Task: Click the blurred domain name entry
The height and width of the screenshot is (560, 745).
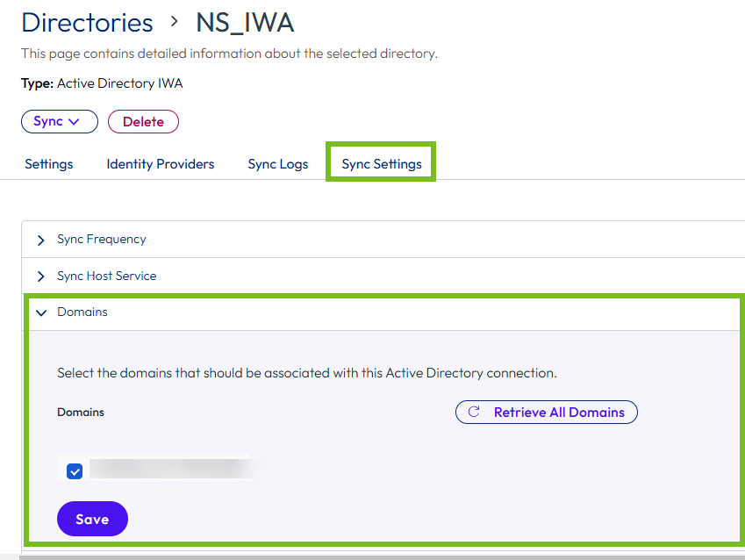Action: pyautogui.click(x=169, y=468)
